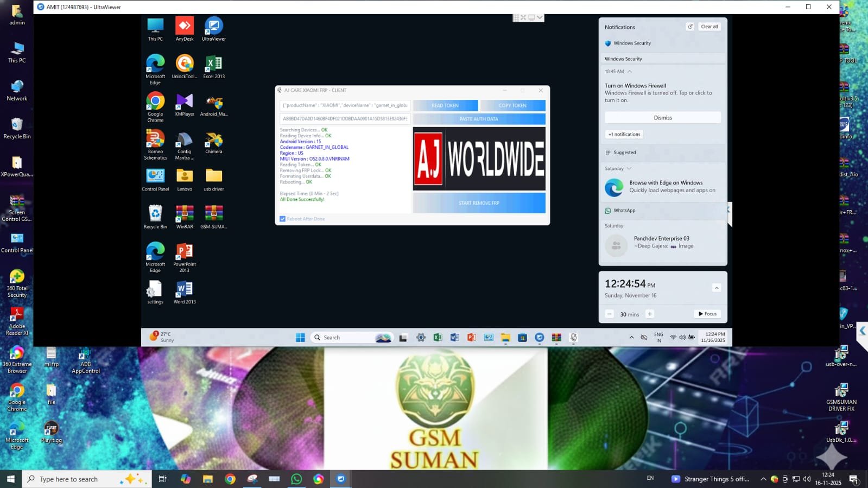Launch KMPlayer from the remote desktop
The width and height of the screenshot is (868, 488).
(x=185, y=102)
